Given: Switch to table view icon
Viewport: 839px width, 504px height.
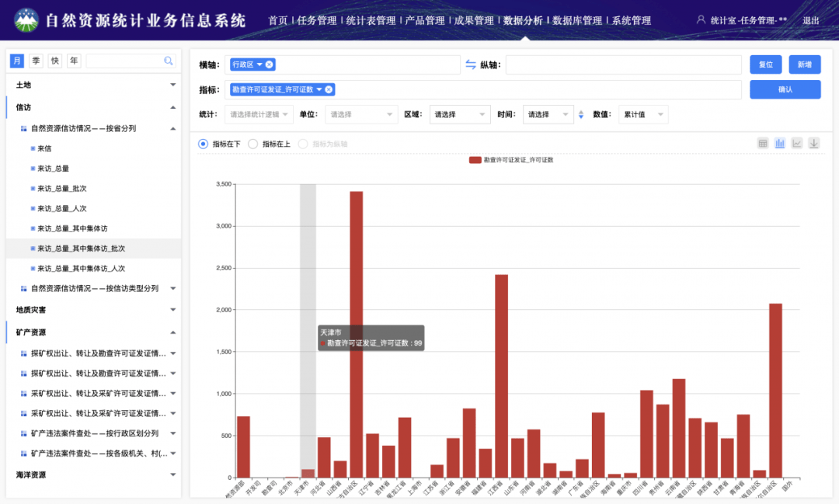Looking at the screenshot, I should (x=763, y=144).
